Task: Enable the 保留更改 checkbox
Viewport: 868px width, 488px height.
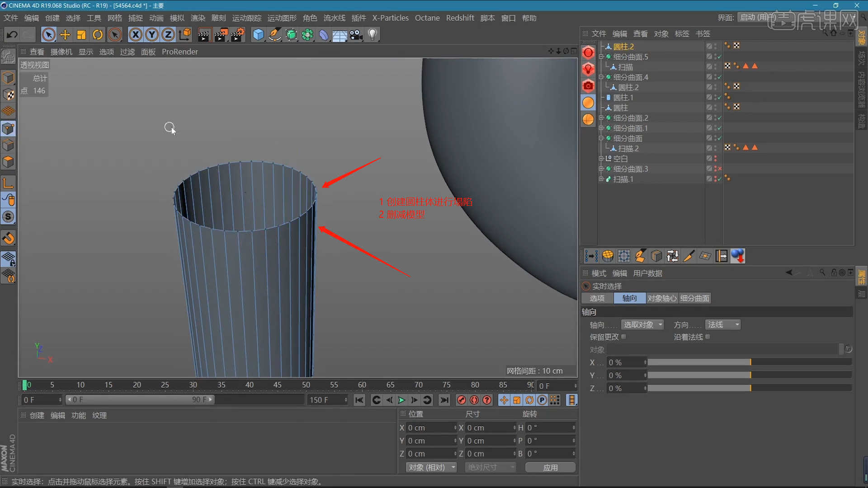Action: coord(624,337)
